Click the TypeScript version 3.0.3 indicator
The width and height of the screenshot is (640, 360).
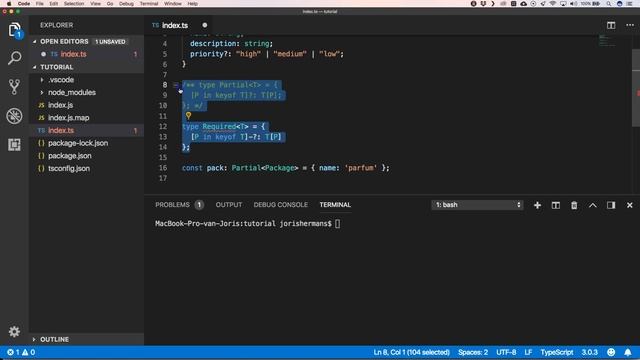tap(589, 352)
